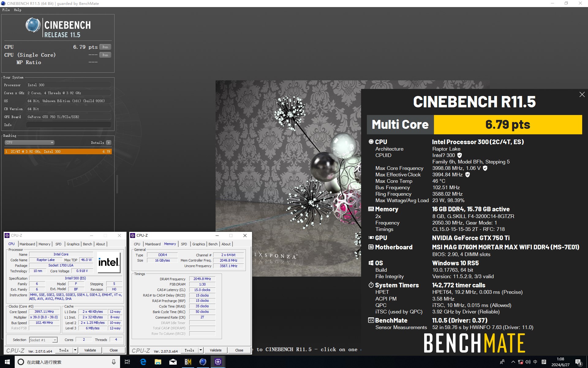Click the GPU card icon in BenchMate panel
588x368 pixels.
(x=371, y=238)
